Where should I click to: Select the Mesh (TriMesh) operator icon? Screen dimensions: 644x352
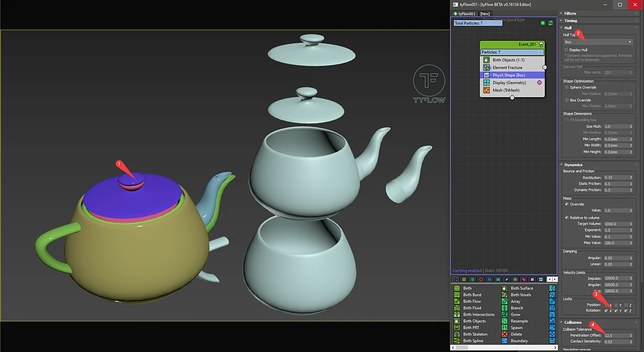point(486,90)
